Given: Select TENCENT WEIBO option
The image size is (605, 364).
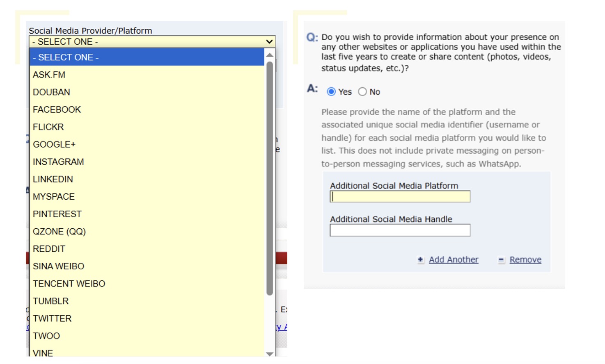Looking at the screenshot, I should [147, 284].
